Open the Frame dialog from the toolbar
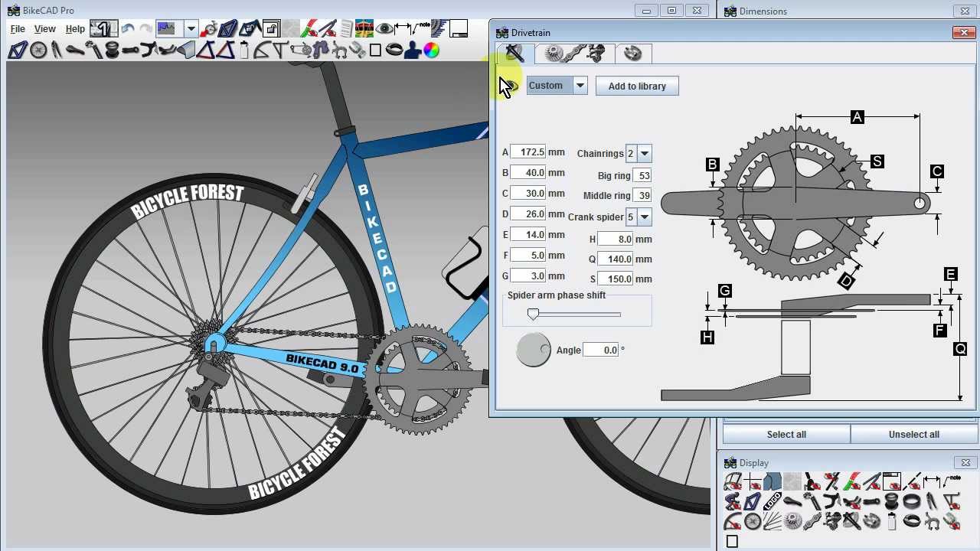 (17, 51)
